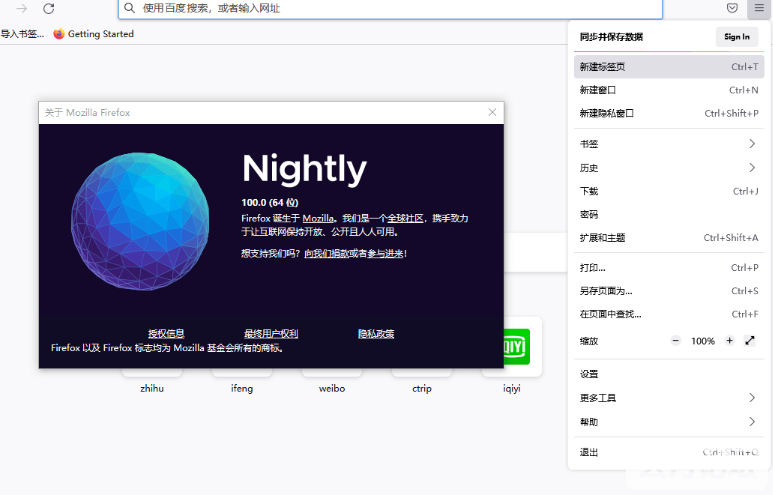Open the 授权信息 link
Screen dimensions: 773x495
click(166, 334)
